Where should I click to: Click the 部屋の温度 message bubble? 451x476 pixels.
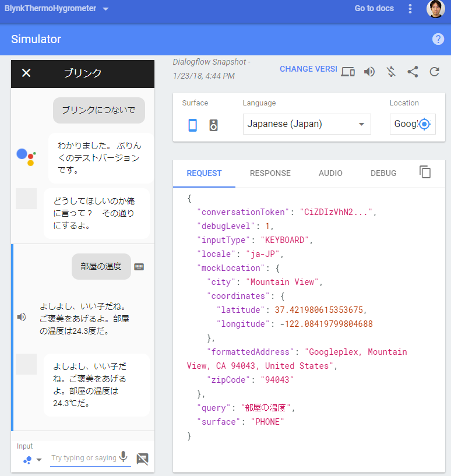click(x=101, y=266)
